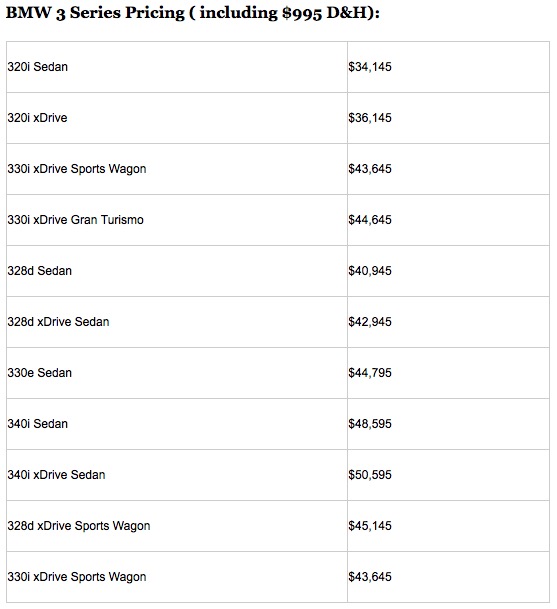The width and height of the screenshot is (557, 609).
Task: Click the $50,595 price cell
Action: point(370,475)
